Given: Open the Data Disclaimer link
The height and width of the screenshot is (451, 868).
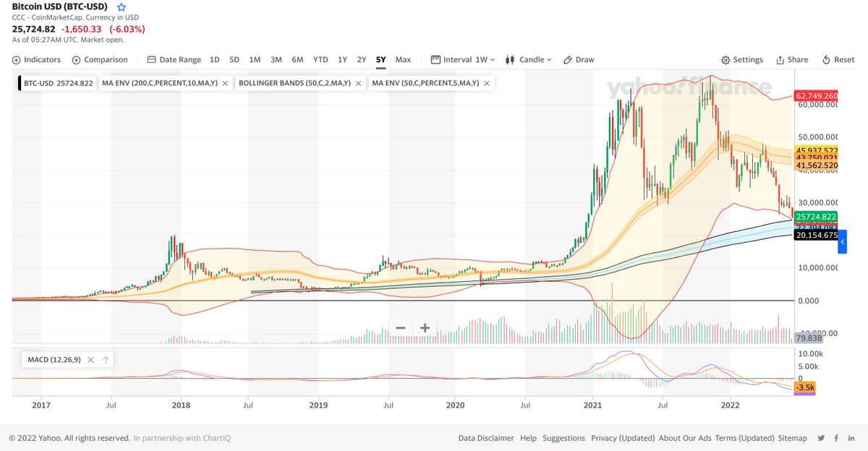Looking at the screenshot, I should tap(486, 438).
